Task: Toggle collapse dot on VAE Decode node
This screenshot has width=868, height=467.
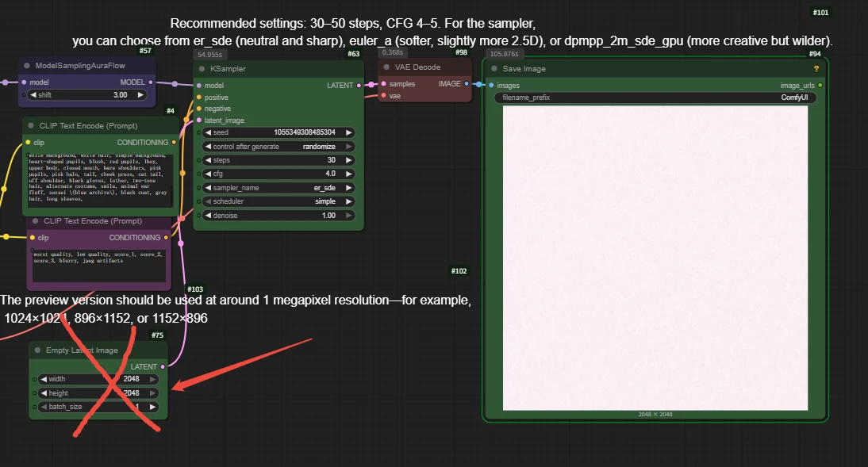Action: 386,67
